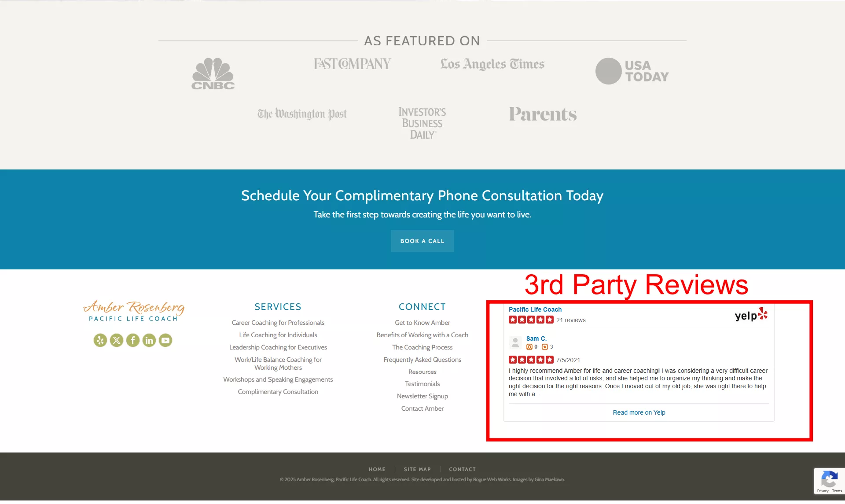The height and width of the screenshot is (504, 845).
Task: Open SITE MAP from the footer menu
Action: [x=417, y=469]
